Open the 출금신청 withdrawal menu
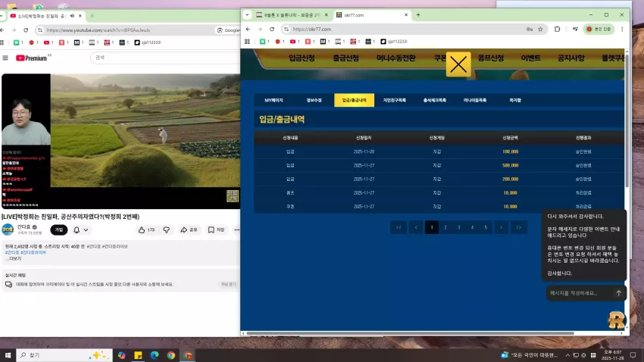Screen dimensions: 644x362 tap(345, 58)
